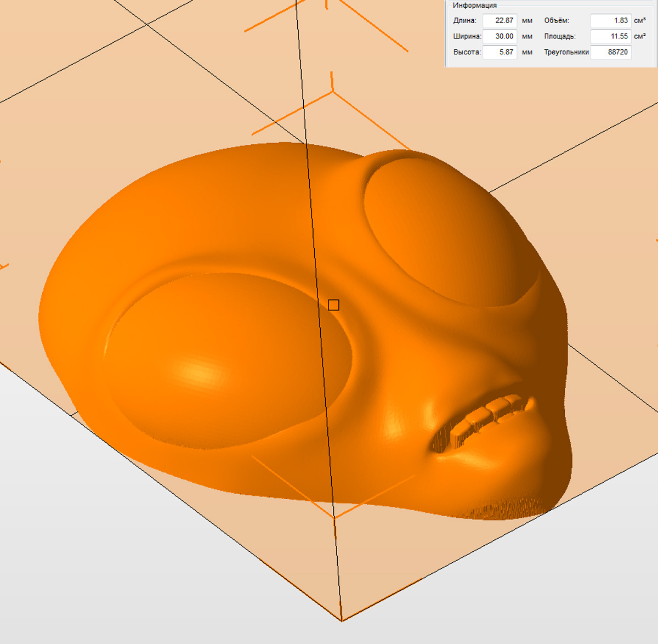658x644 pixels.
Task: Click the Информация group title
Action: click(x=475, y=5)
